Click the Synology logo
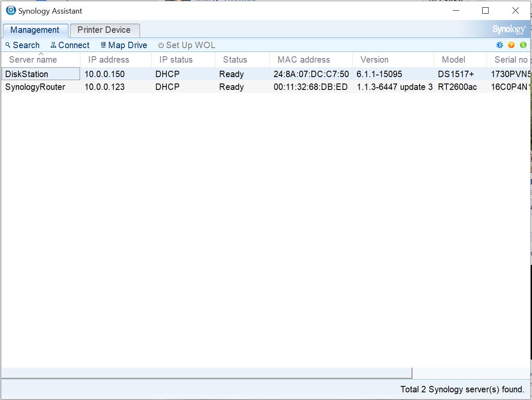532x400 pixels. click(x=509, y=29)
